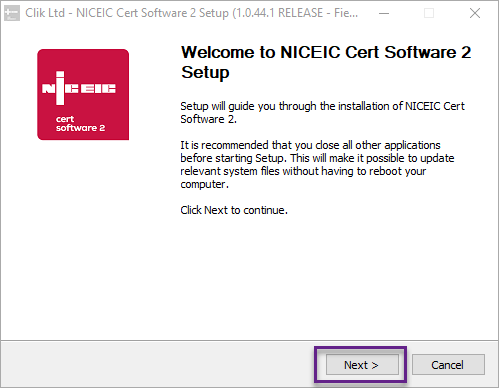499x388 pixels.
Task: Click the 'Click Next to continue.' text
Action: click(234, 210)
